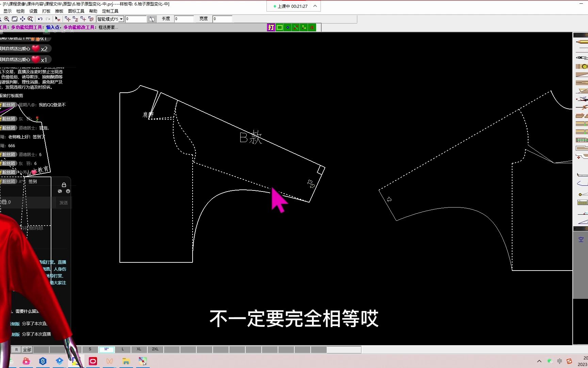Click the B款 label on the pattern
This screenshot has width=588, height=368.
250,138
